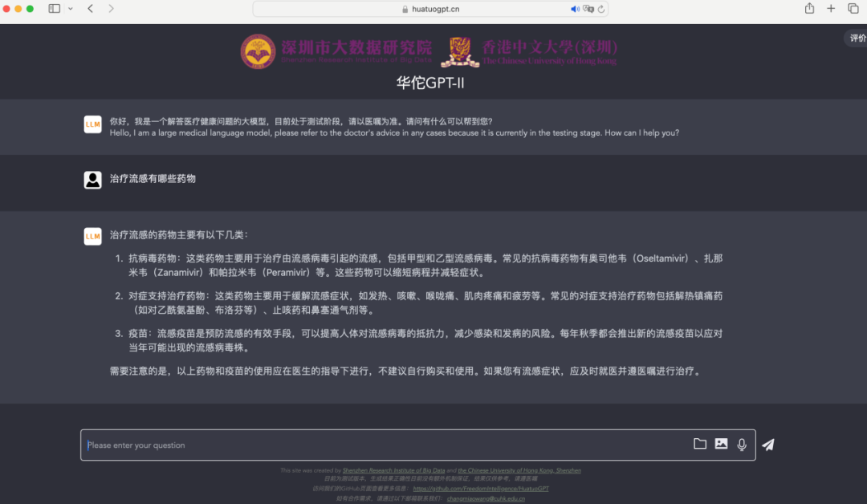Select the huatuogpt.cn address bar
The image size is (867, 504).
pyautogui.click(x=430, y=9)
